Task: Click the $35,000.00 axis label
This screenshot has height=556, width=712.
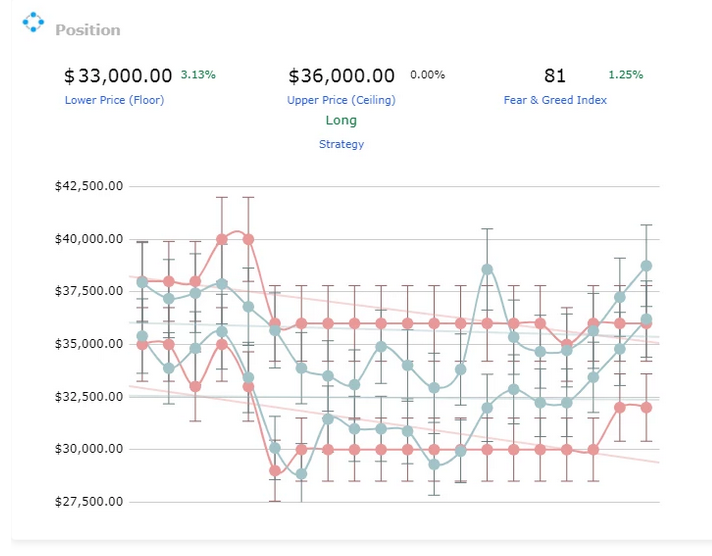Action: coord(89,344)
